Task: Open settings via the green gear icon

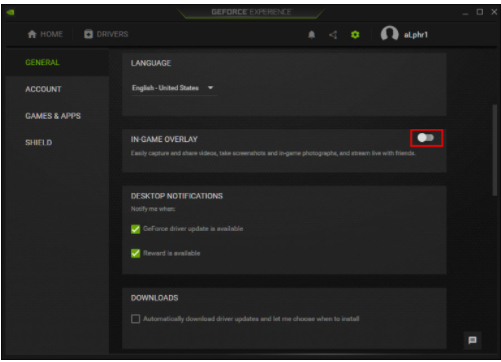Action: tap(355, 35)
